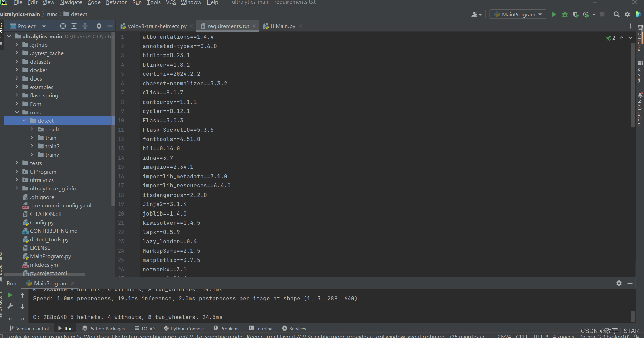Open the Problems tool window
Image resolution: width=644 pixels, height=338 pixels.
(x=226, y=329)
